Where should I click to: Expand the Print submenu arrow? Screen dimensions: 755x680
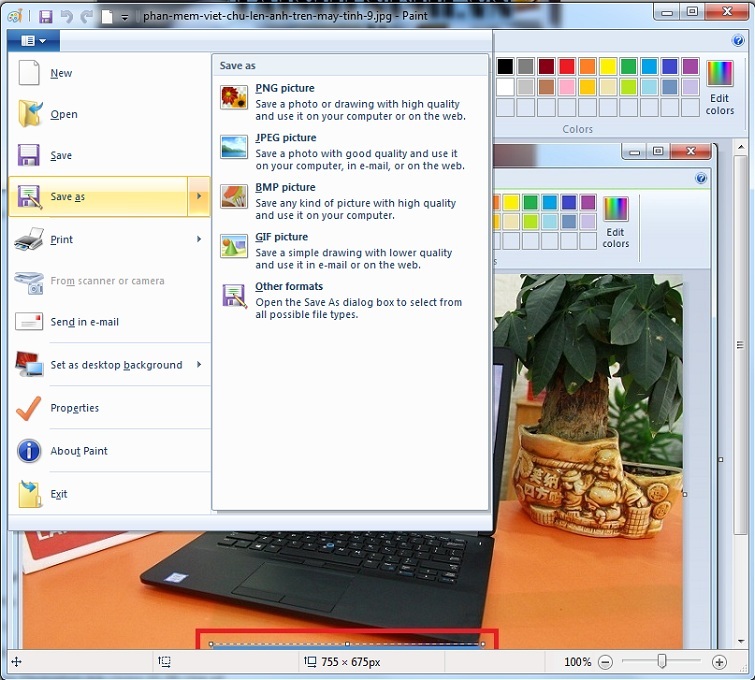tap(199, 240)
